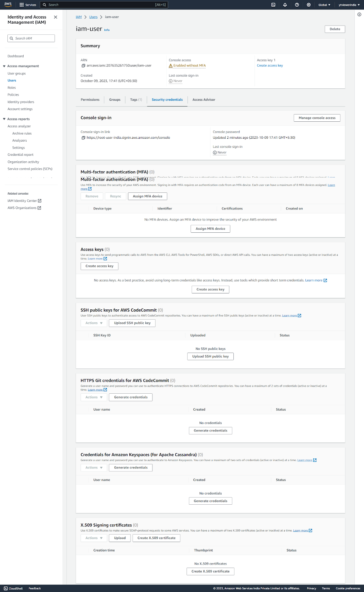This screenshot has width=364, height=592.
Task: Open Access analyzer in sidebar
Action: tap(19, 126)
